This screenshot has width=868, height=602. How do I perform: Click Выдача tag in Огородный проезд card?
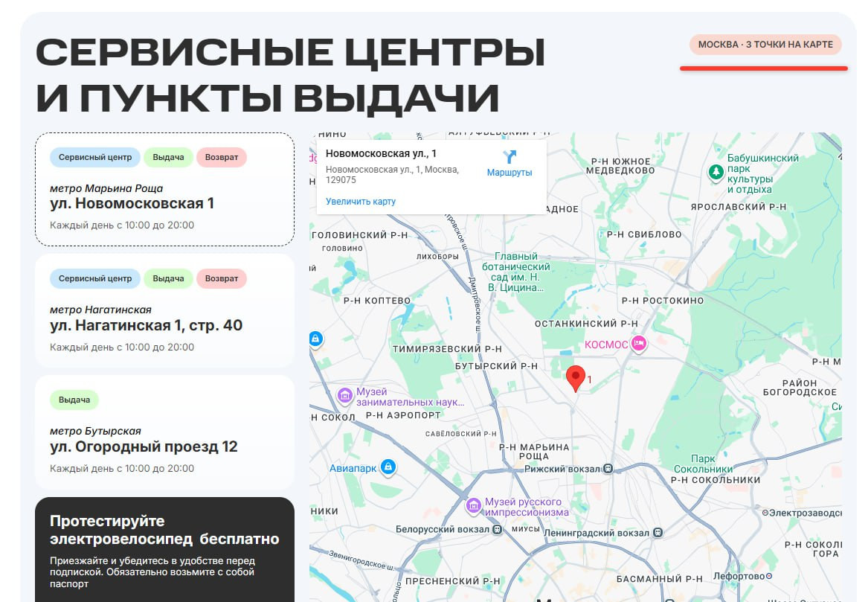click(x=74, y=400)
